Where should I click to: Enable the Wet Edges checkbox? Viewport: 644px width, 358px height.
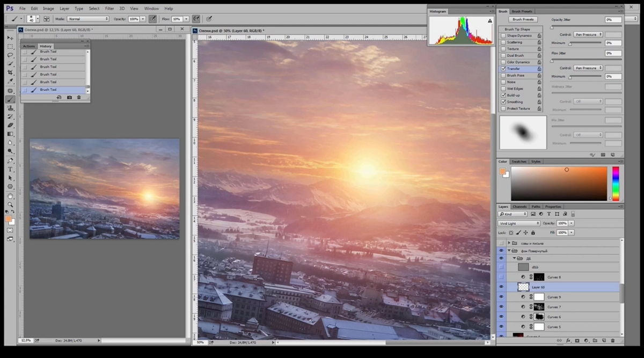(503, 89)
